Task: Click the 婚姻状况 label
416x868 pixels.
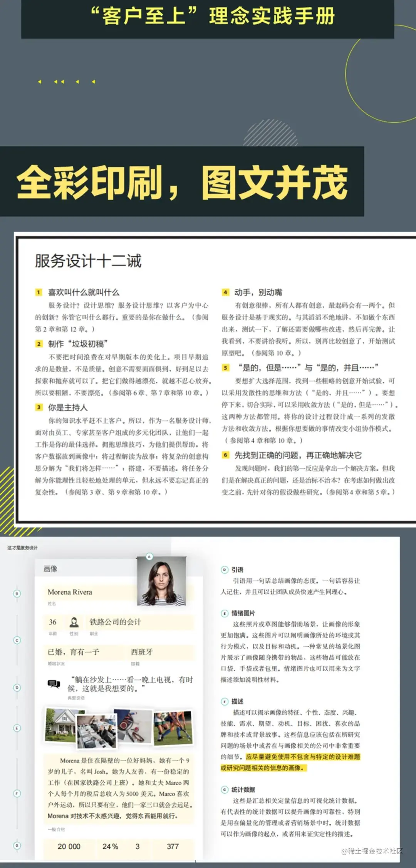Action: pyautogui.click(x=56, y=664)
